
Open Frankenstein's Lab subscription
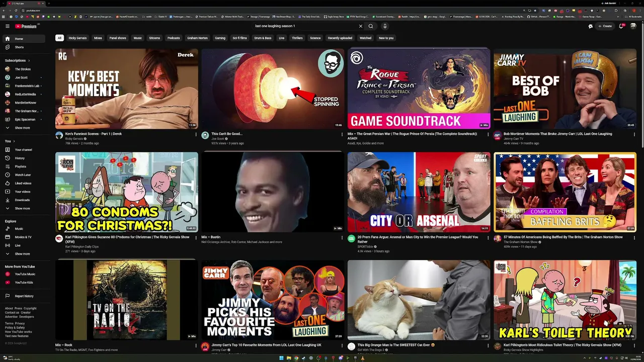tap(25, 86)
